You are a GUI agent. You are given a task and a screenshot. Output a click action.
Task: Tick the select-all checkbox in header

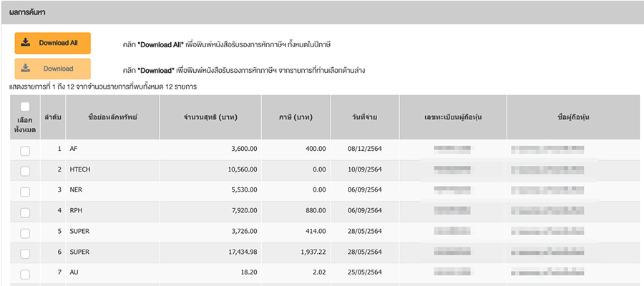(x=25, y=107)
